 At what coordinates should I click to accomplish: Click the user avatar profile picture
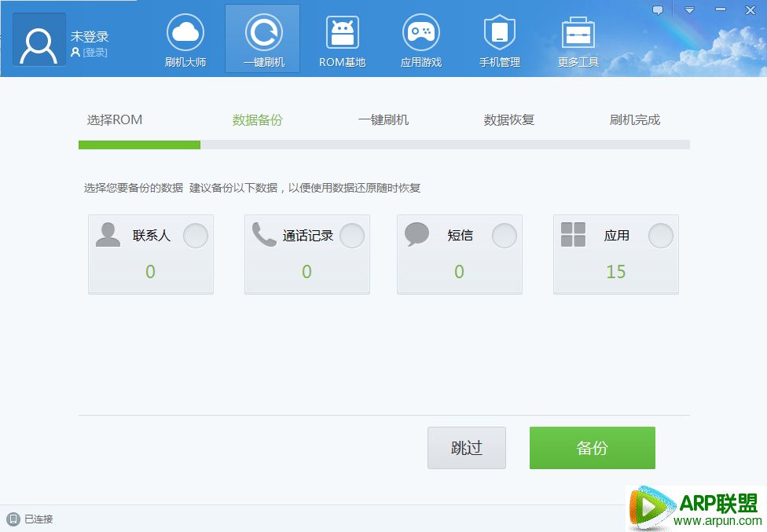click(39, 40)
